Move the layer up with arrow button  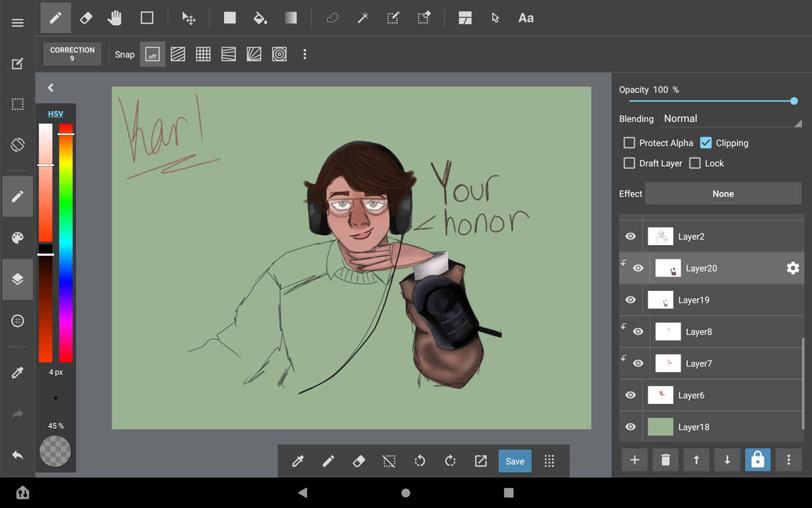tap(696, 460)
